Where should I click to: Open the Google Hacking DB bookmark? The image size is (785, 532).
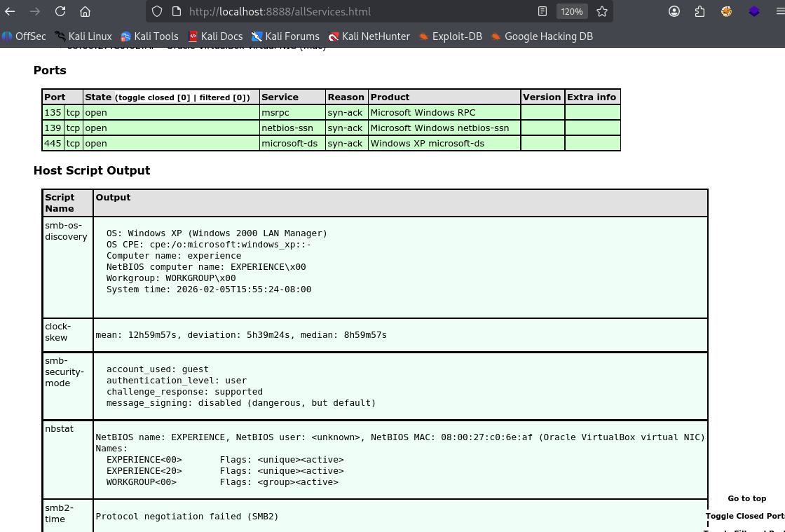(542, 36)
